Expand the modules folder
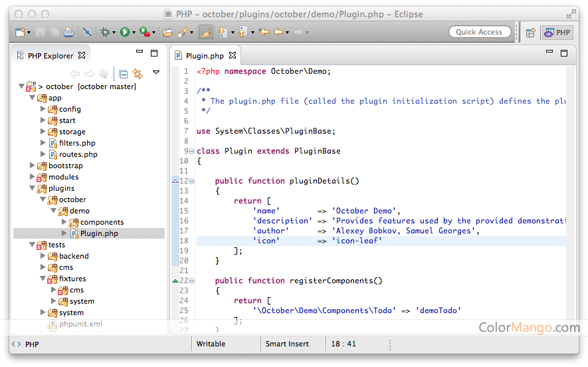This screenshot has height=367, width=588. (x=33, y=177)
